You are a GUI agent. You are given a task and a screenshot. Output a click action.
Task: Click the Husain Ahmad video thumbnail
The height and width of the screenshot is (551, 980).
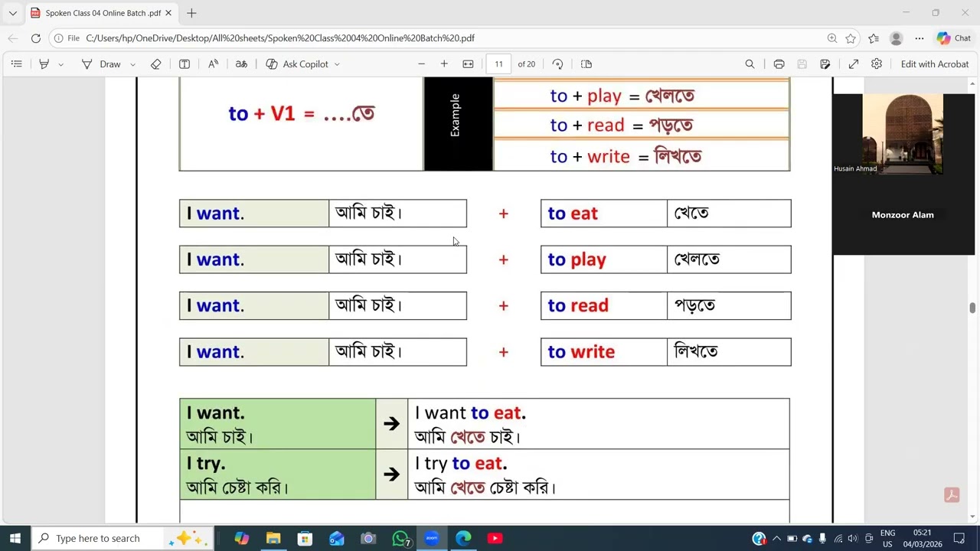[903, 134]
